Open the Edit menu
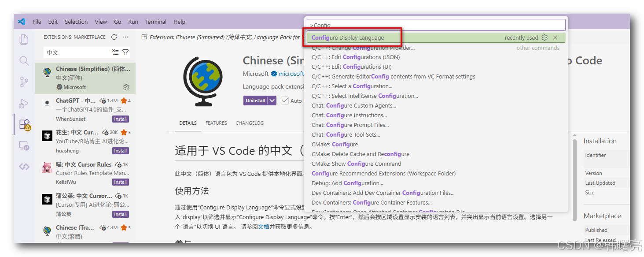Image resolution: width=644 pixels, height=257 pixels. [53, 22]
